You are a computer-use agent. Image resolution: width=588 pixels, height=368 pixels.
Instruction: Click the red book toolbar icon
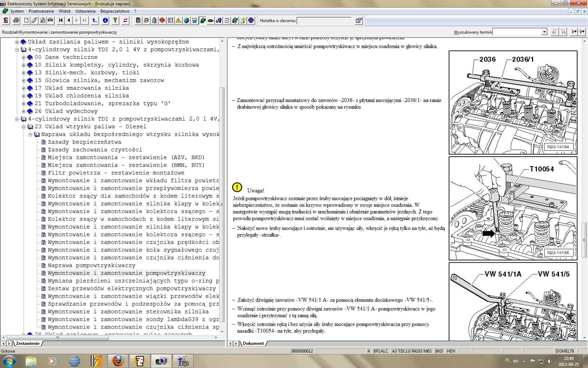pos(162,20)
